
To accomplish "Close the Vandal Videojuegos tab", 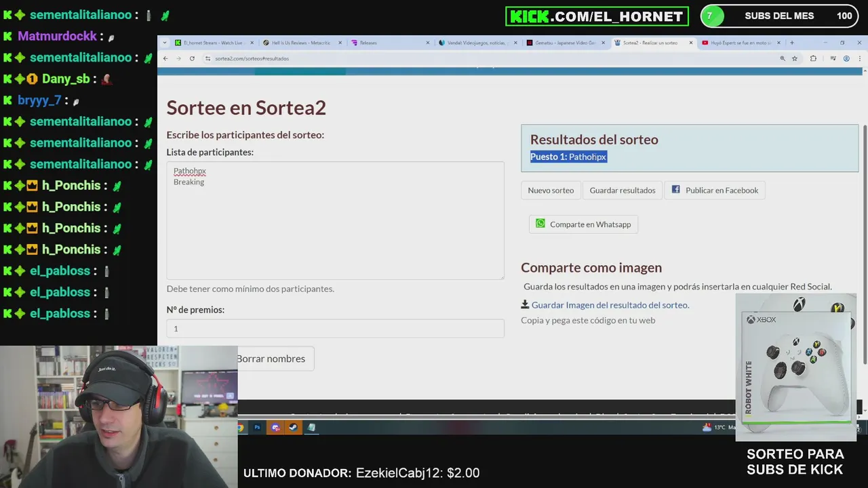I will click(515, 43).
